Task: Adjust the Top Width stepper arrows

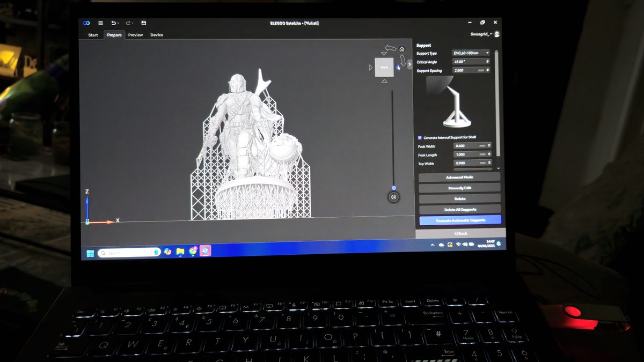Action: (x=488, y=163)
